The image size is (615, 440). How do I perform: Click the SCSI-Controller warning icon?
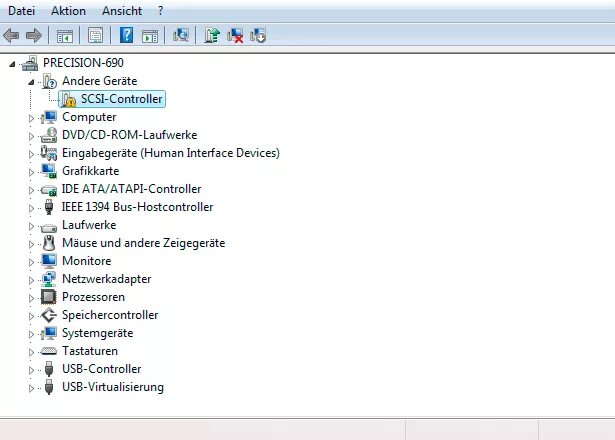pyautogui.click(x=69, y=99)
